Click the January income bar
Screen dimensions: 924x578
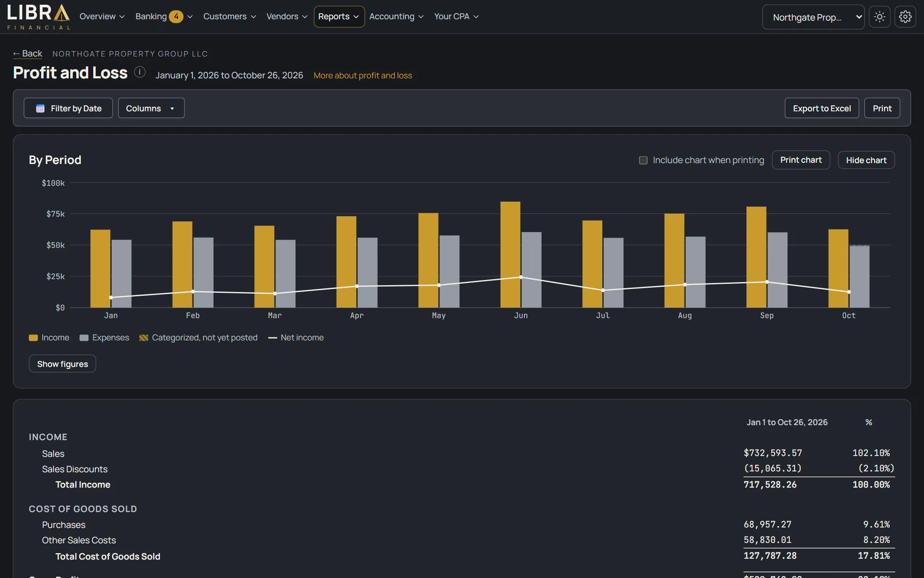[x=100, y=268]
